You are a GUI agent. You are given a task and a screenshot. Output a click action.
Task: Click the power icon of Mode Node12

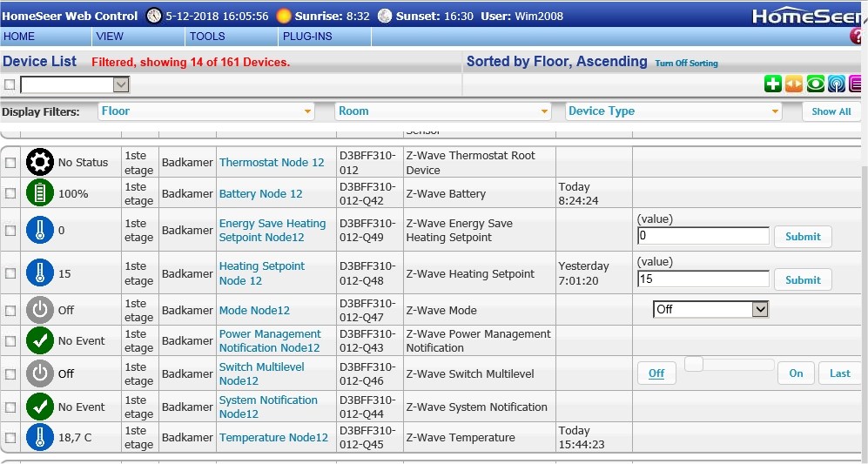point(40,310)
